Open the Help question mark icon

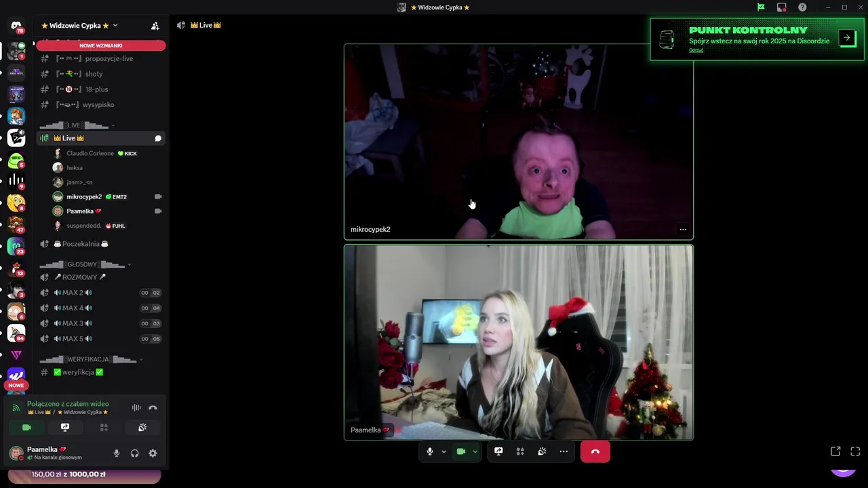coord(803,7)
